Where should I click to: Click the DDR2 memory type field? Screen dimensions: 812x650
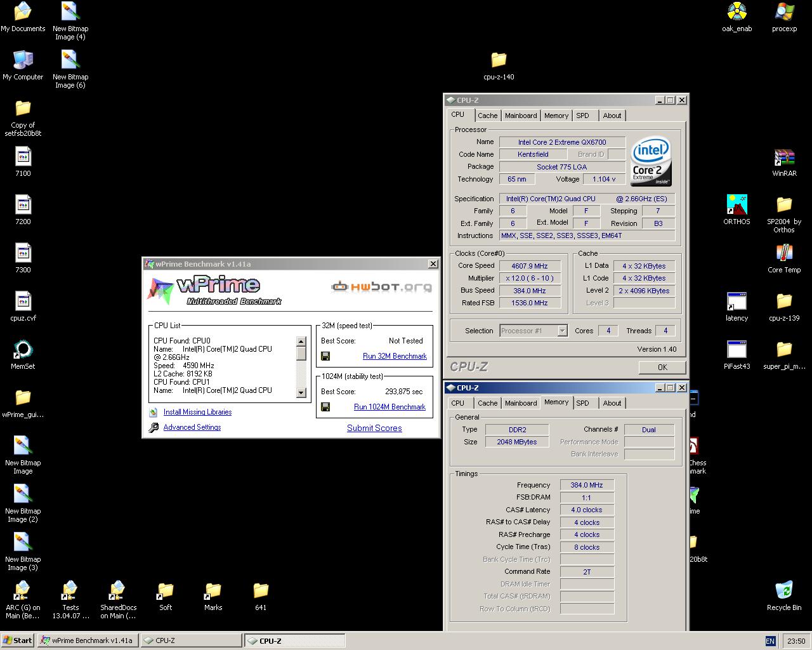click(x=517, y=430)
